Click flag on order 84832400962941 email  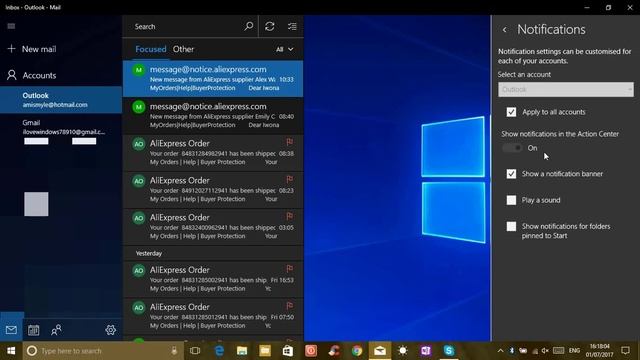(x=289, y=216)
